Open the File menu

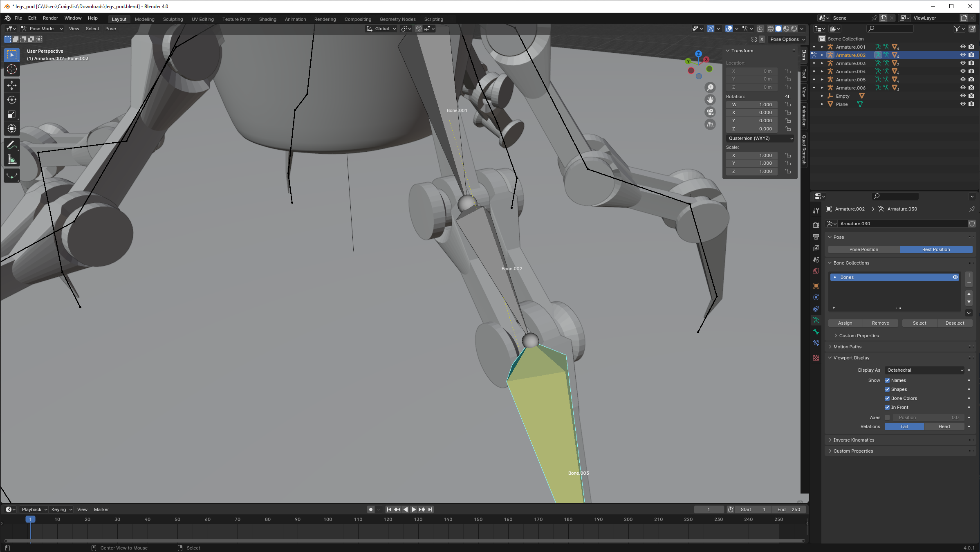point(18,18)
